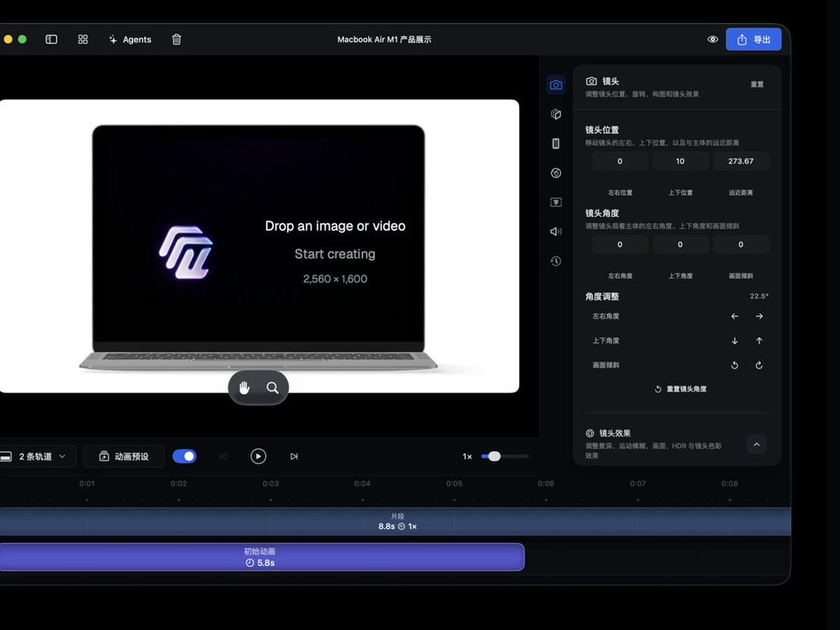Click the 'Start creating' text on screen

point(335,254)
